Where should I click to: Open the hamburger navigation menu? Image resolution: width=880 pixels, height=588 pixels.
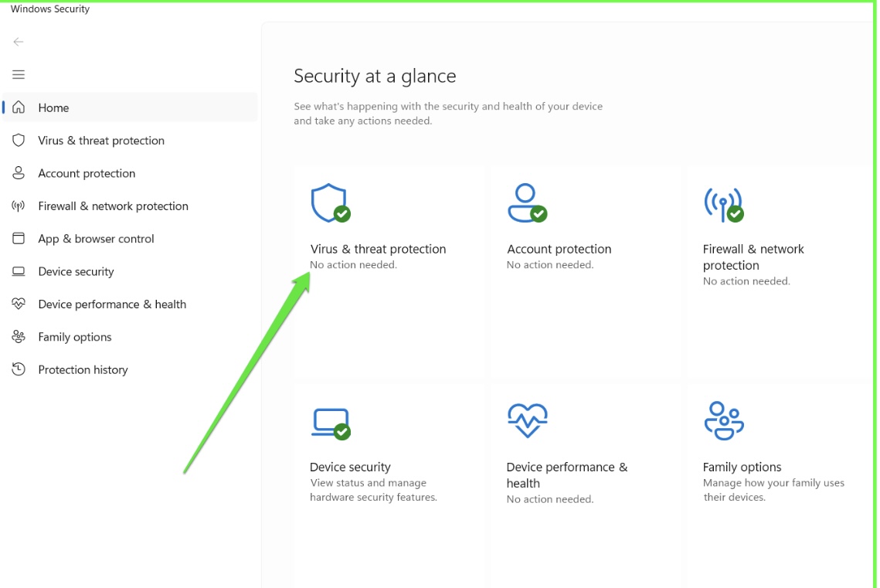click(19, 74)
